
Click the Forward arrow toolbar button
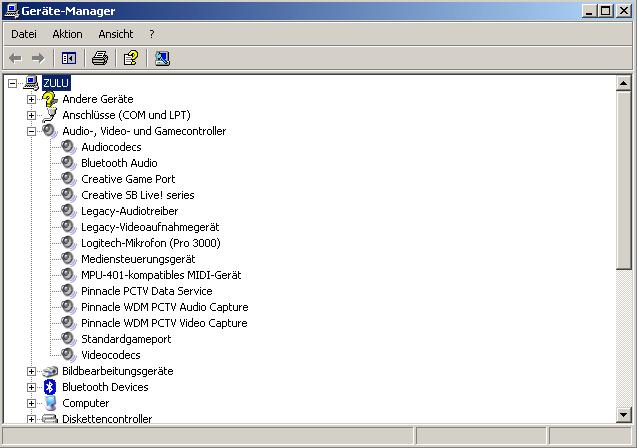click(38, 58)
